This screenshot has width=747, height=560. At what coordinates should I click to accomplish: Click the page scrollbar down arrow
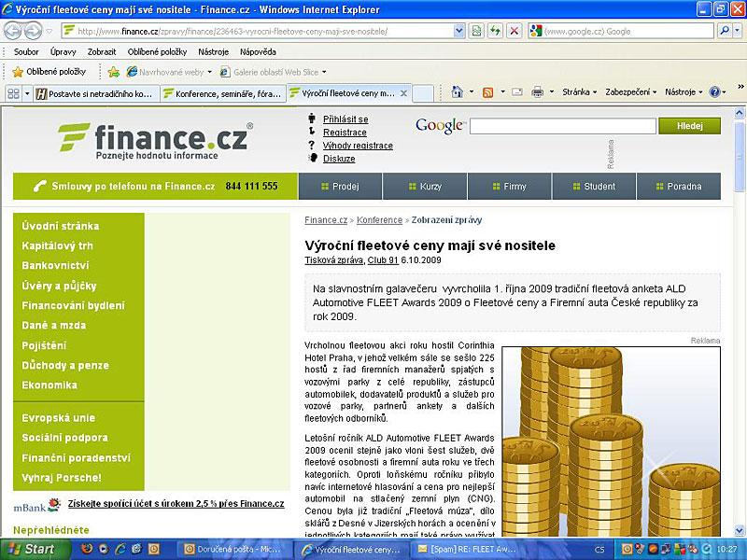739,530
